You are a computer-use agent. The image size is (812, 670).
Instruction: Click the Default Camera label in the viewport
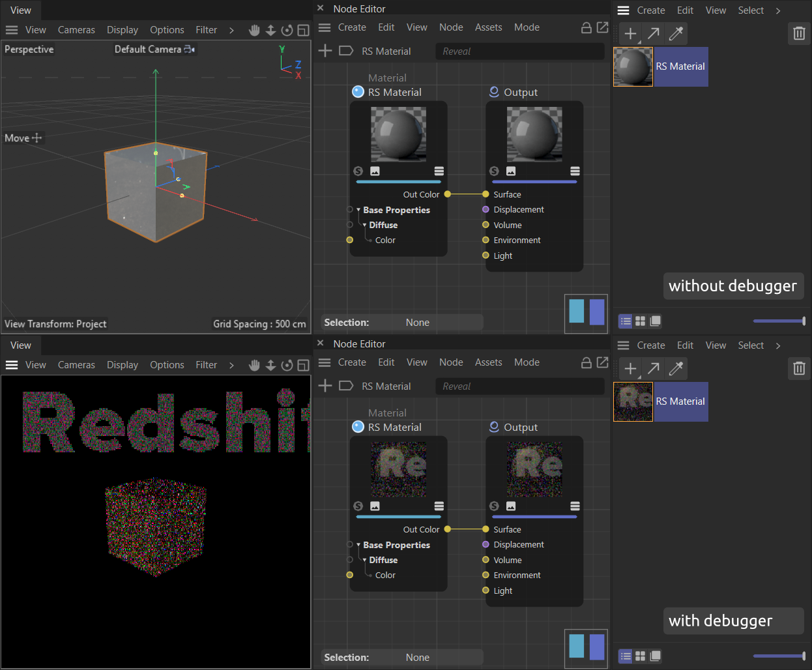(x=148, y=49)
